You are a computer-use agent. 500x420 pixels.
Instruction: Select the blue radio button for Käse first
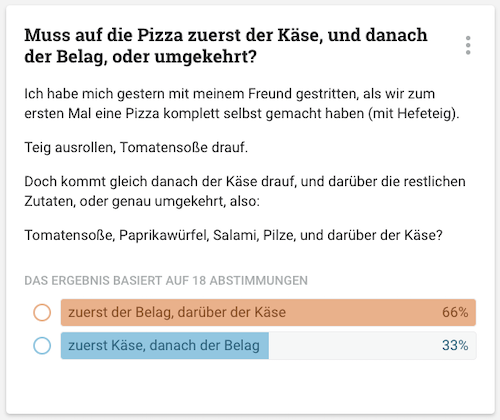[x=42, y=345]
